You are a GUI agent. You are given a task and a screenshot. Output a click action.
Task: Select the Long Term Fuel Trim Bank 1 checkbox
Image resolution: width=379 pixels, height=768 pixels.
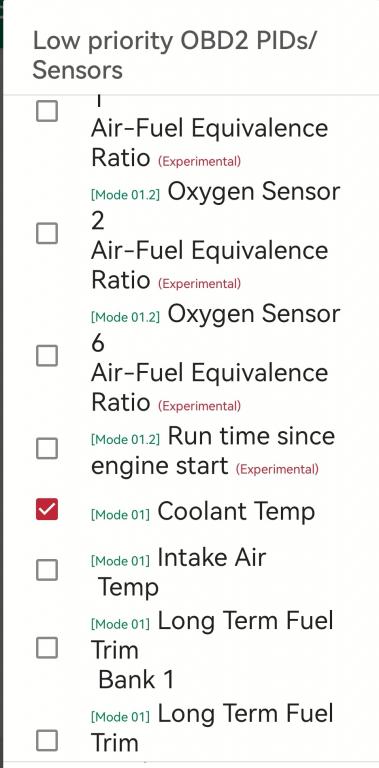point(47,648)
